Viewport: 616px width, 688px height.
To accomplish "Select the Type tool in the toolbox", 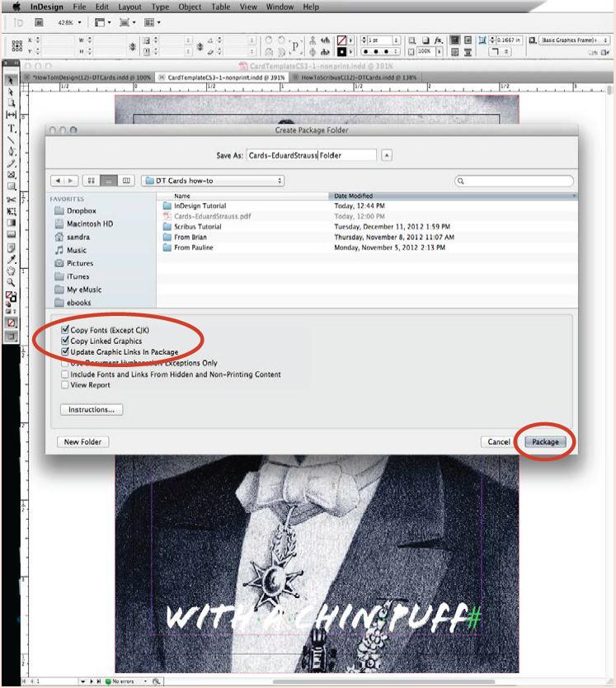I will click(x=12, y=129).
